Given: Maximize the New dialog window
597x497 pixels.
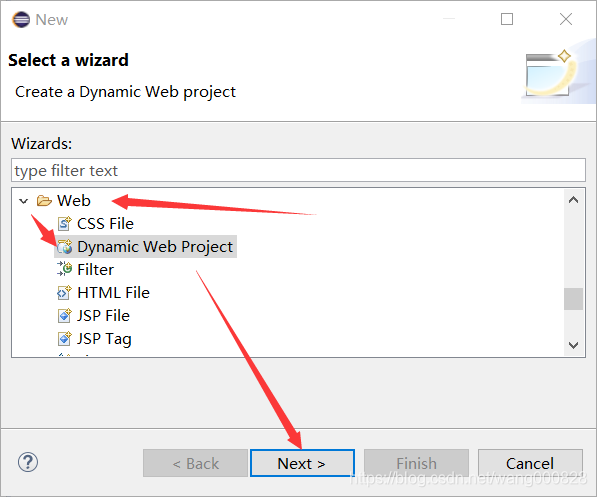Looking at the screenshot, I should click(x=507, y=19).
